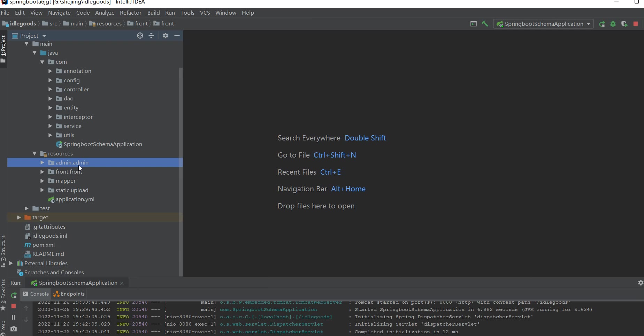This screenshot has width=644, height=336.
Task: Open the application.yml file
Action: click(x=75, y=199)
